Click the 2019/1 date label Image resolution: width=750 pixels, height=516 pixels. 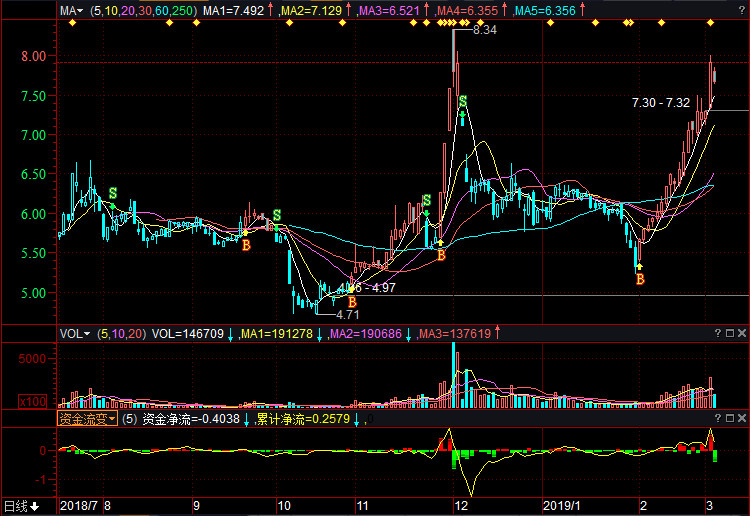[562, 506]
